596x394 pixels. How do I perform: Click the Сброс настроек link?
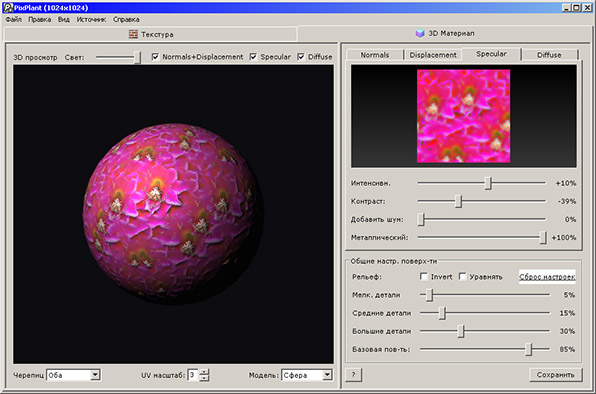pyautogui.click(x=547, y=277)
